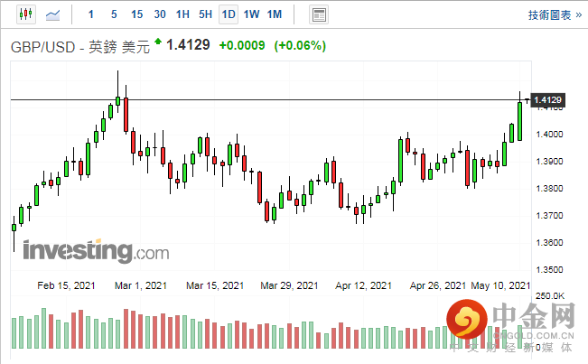Select the 1M timeframe
Image resolution: width=588 pixels, height=364 pixels.
pyautogui.click(x=275, y=14)
